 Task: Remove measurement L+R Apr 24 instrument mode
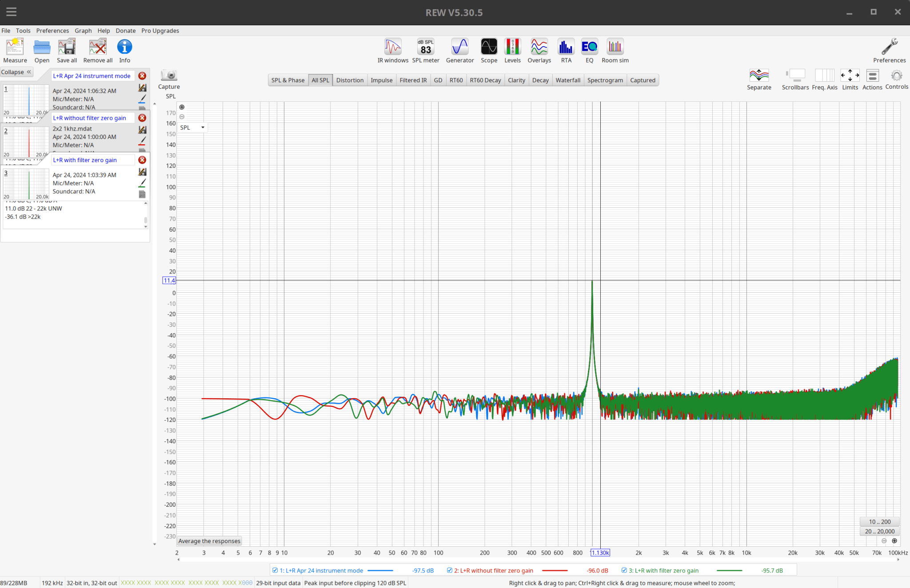pyautogui.click(x=142, y=76)
